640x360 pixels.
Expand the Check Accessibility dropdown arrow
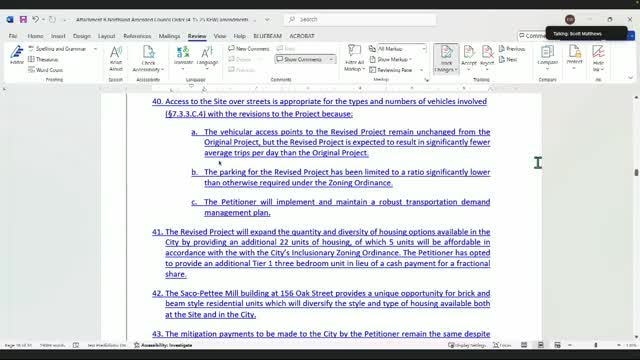[x=162, y=70]
